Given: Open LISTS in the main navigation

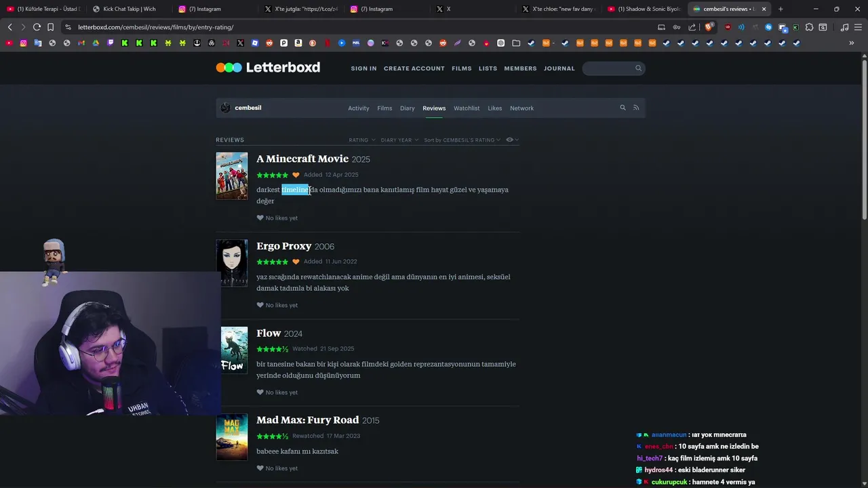Looking at the screenshot, I should (x=488, y=68).
